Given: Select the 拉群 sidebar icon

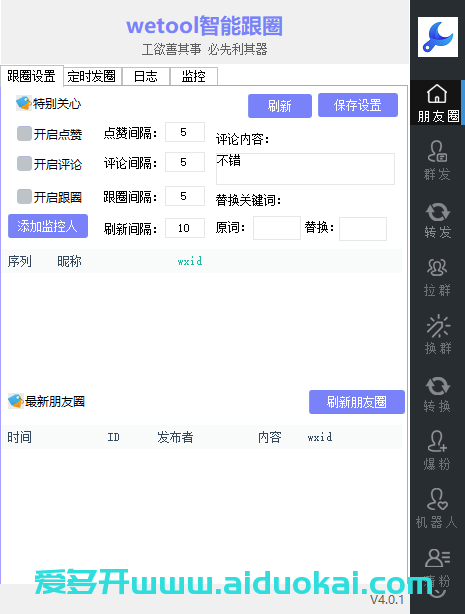Looking at the screenshot, I should click(437, 268).
